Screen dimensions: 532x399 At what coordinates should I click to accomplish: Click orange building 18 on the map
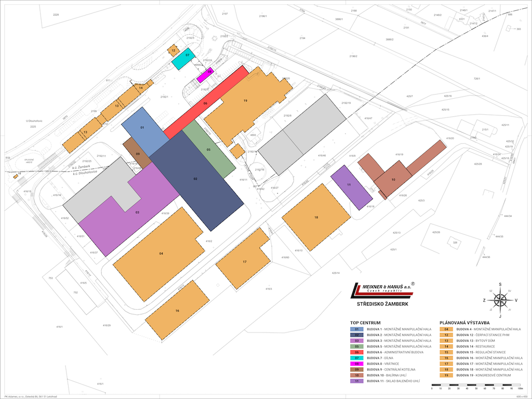pos(316,217)
